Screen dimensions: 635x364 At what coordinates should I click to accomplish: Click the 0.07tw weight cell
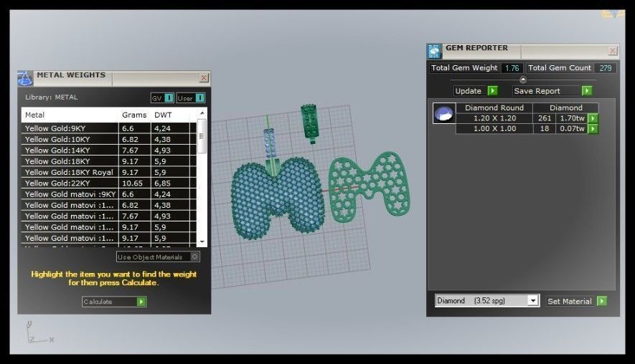(x=572, y=128)
